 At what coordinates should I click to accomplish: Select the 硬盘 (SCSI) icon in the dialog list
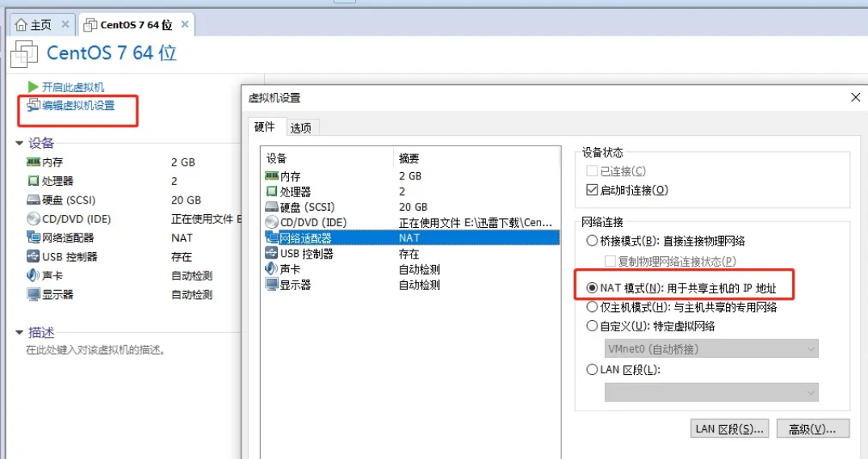[x=271, y=207]
